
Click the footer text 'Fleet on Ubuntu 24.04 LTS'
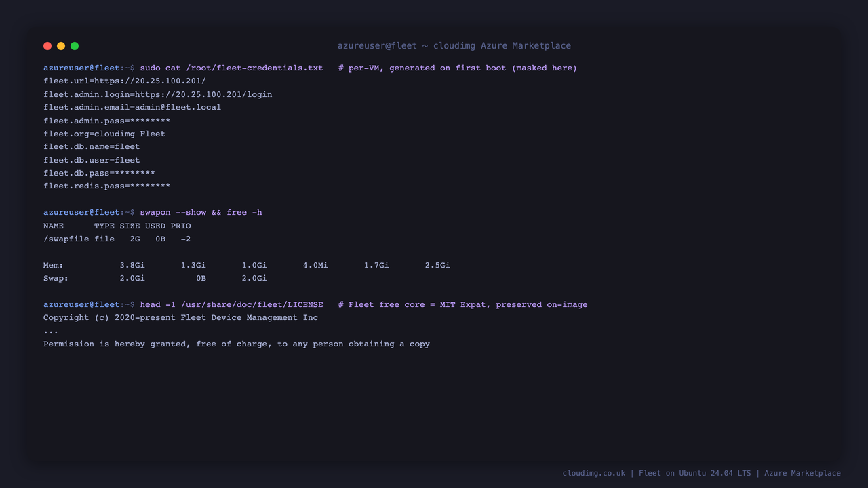coord(695,473)
